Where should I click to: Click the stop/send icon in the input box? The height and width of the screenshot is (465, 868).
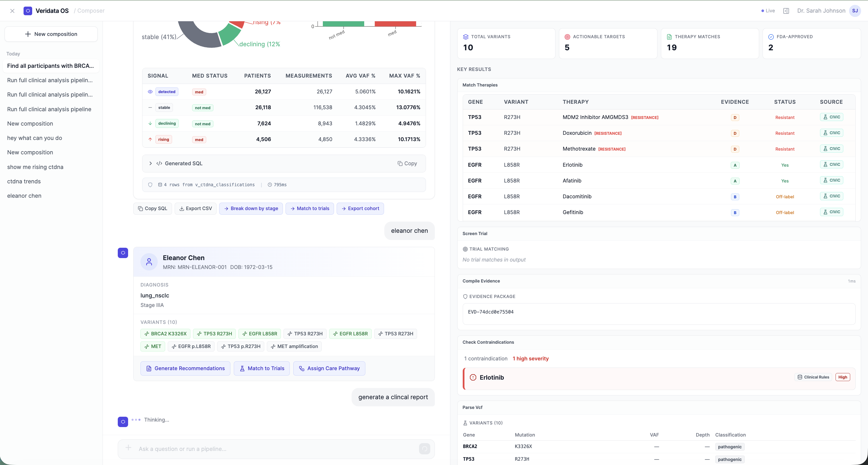coord(424,449)
